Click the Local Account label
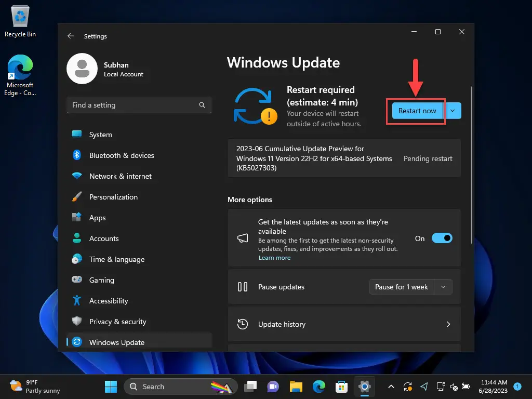This screenshot has width=532, height=399. (x=124, y=74)
